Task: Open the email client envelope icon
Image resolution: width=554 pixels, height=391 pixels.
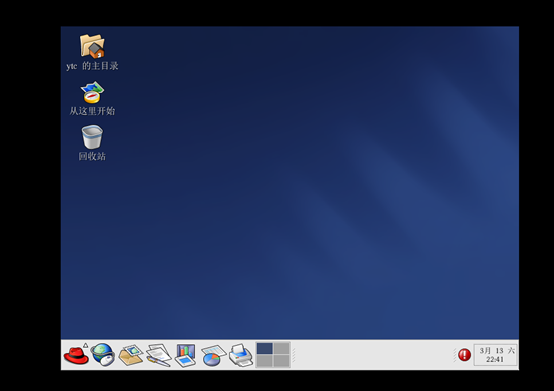Action: tap(131, 355)
